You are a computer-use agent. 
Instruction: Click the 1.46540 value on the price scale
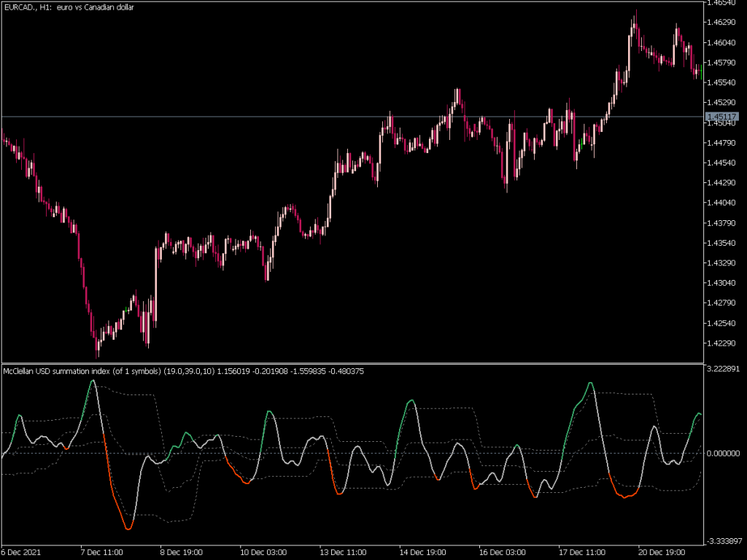tap(723, 6)
